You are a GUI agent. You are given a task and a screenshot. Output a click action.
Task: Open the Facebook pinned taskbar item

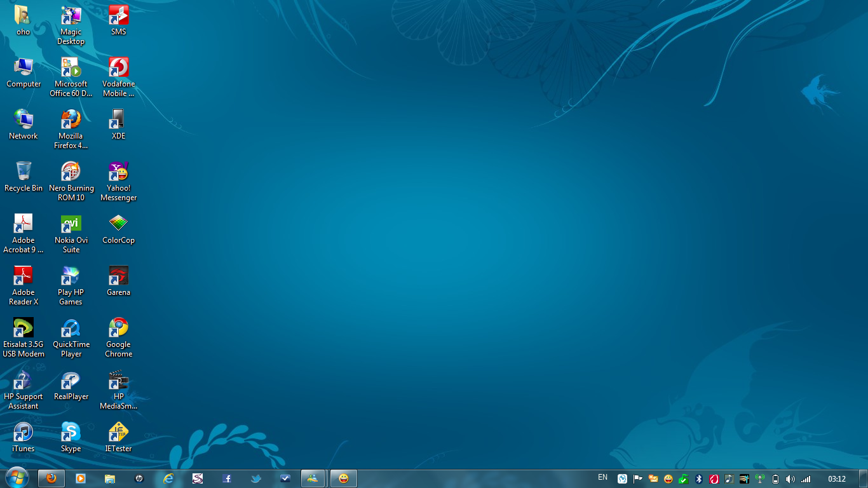[x=227, y=478]
